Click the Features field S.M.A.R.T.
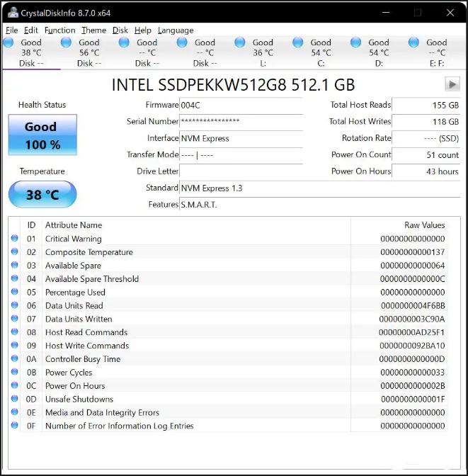This screenshot has height=476, width=468. pos(320,205)
